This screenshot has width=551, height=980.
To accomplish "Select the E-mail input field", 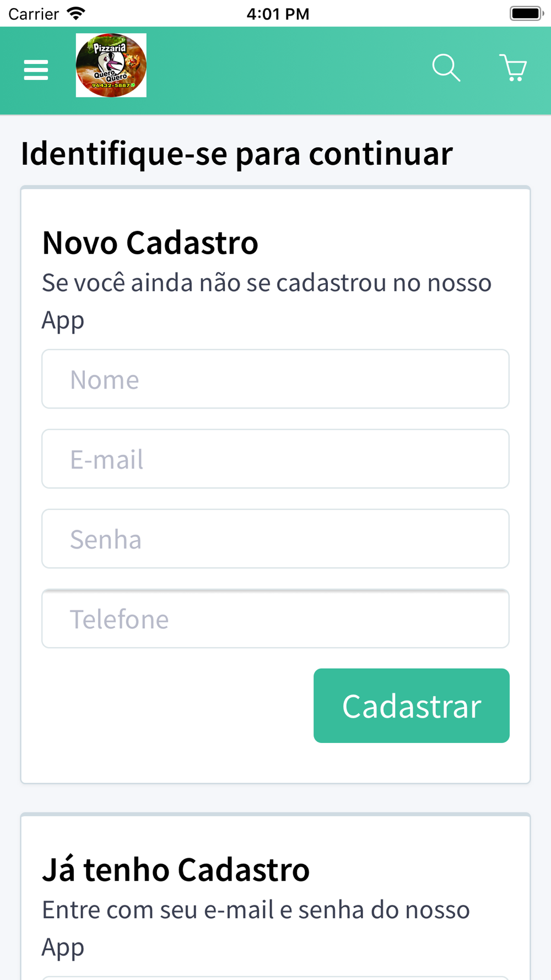I will pyautogui.click(x=275, y=459).
